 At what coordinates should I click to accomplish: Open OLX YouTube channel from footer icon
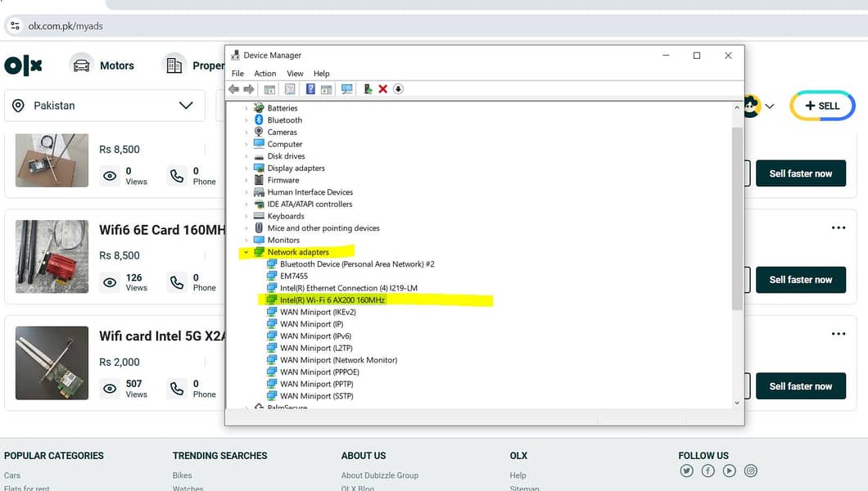click(729, 471)
